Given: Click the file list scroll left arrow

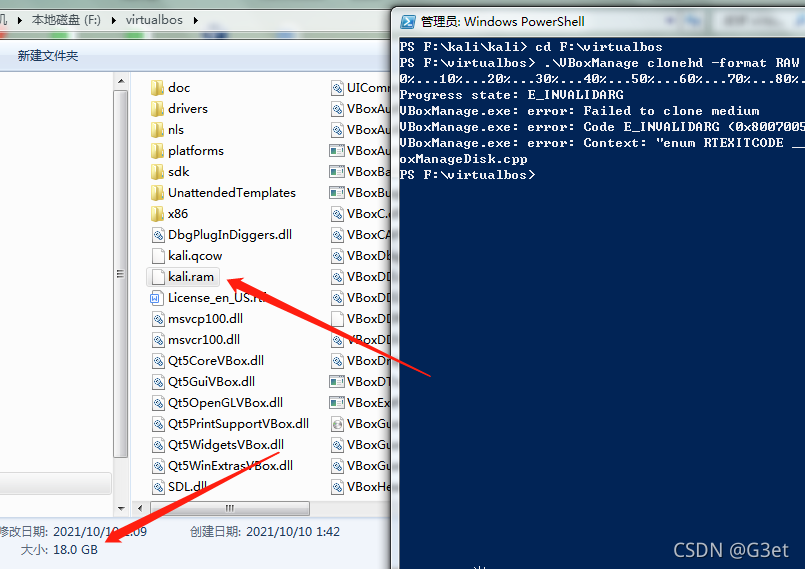Looking at the screenshot, I should click(140, 508).
